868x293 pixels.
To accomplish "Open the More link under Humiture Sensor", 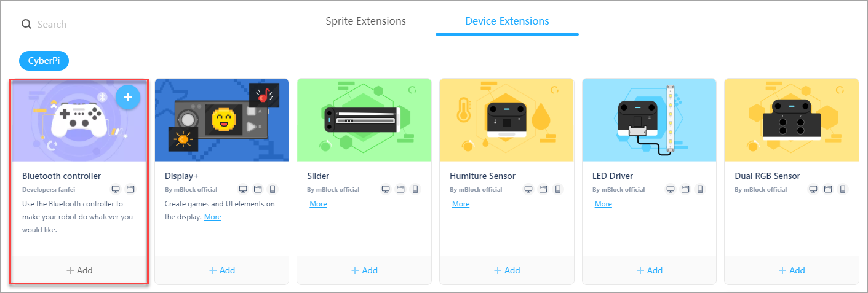I will (x=461, y=204).
